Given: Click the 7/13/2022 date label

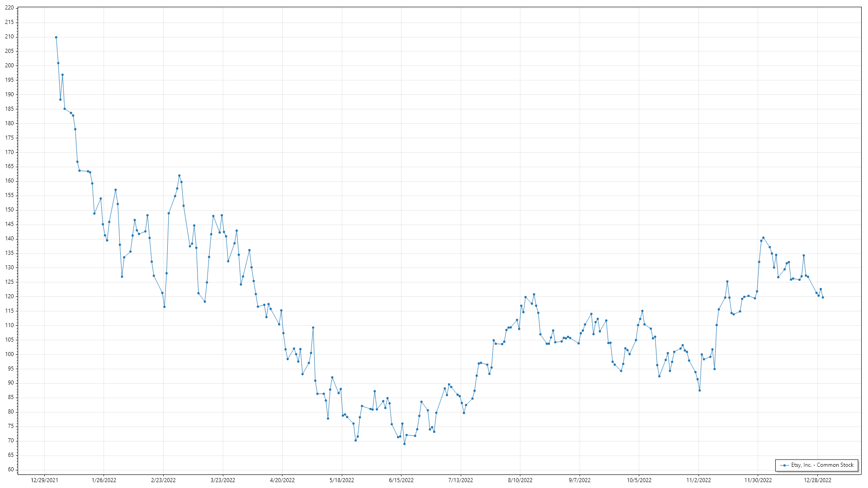Looking at the screenshot, I should (461, 480).
